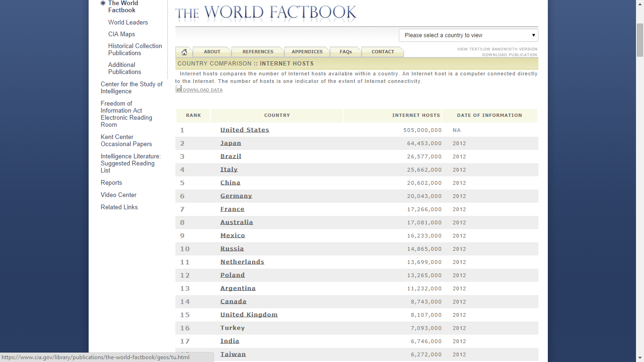Viewport: 644px width, 362px height.
Task: Click the scrollbar down arrow
Action: point(640,358)
